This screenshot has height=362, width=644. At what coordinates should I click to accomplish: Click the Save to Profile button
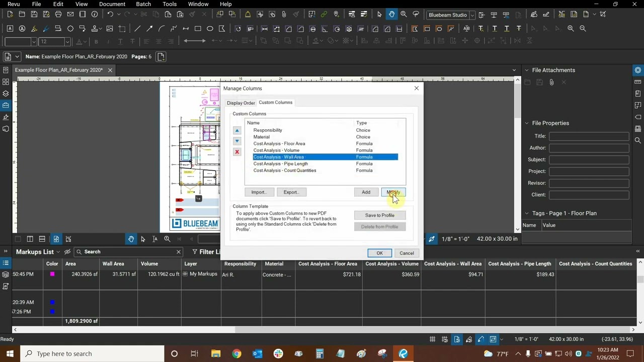coord(379,215)
